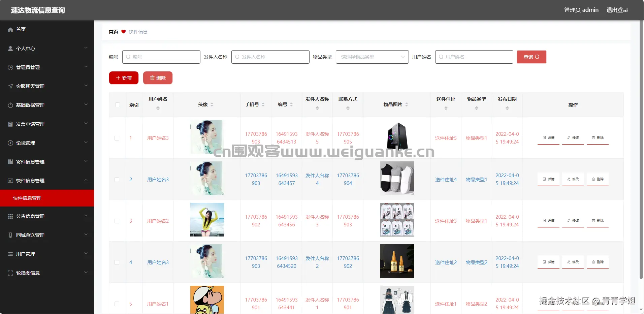Select the 个人中心 user icon

coord(10,49)
